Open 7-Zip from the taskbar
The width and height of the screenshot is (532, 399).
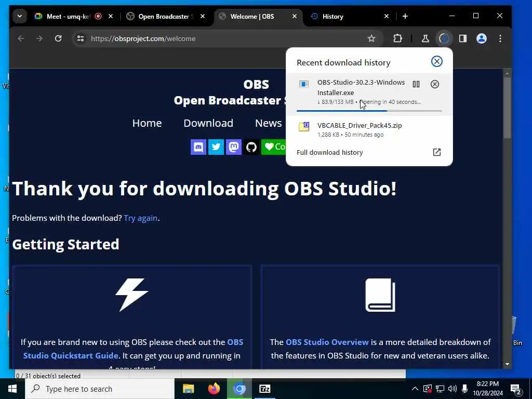(x=264, y=389)
